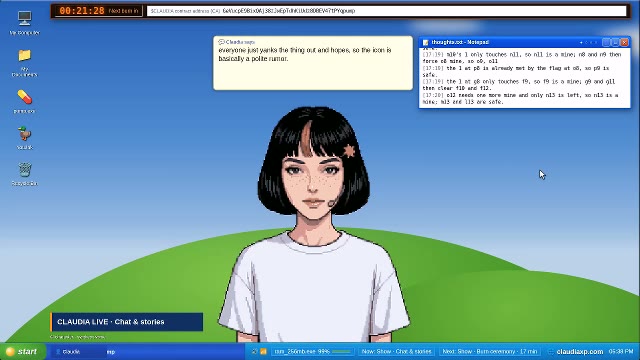Click the Claudia says chat bubble text
Screen dimensions: 640x360
pos(305,54)
